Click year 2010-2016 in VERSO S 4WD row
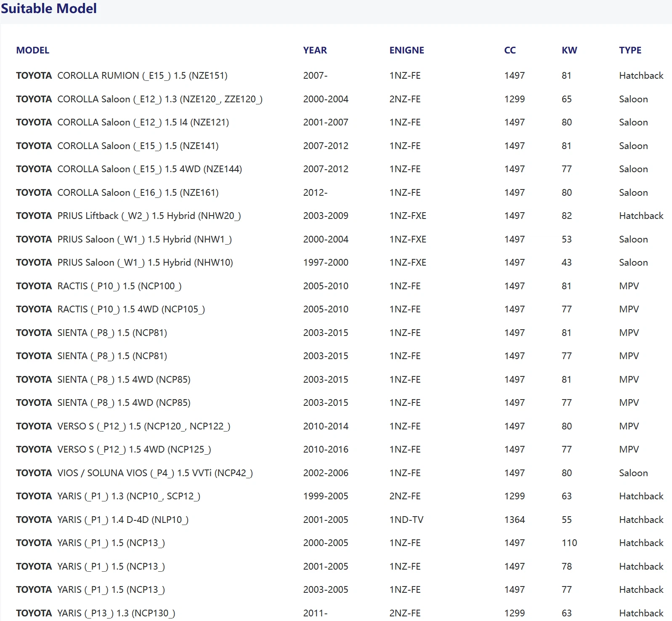Viewport: 672px width, 621px height. [x=326, y=450]
